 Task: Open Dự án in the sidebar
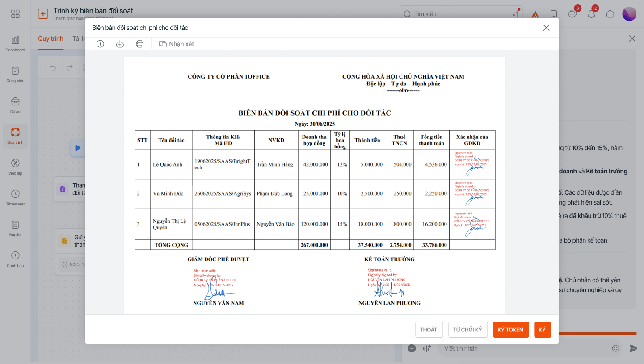point(15,105)
